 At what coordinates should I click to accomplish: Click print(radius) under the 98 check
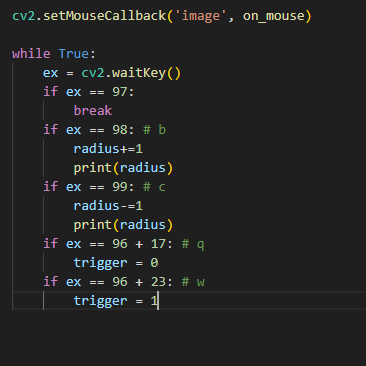[x=123, y=168]
